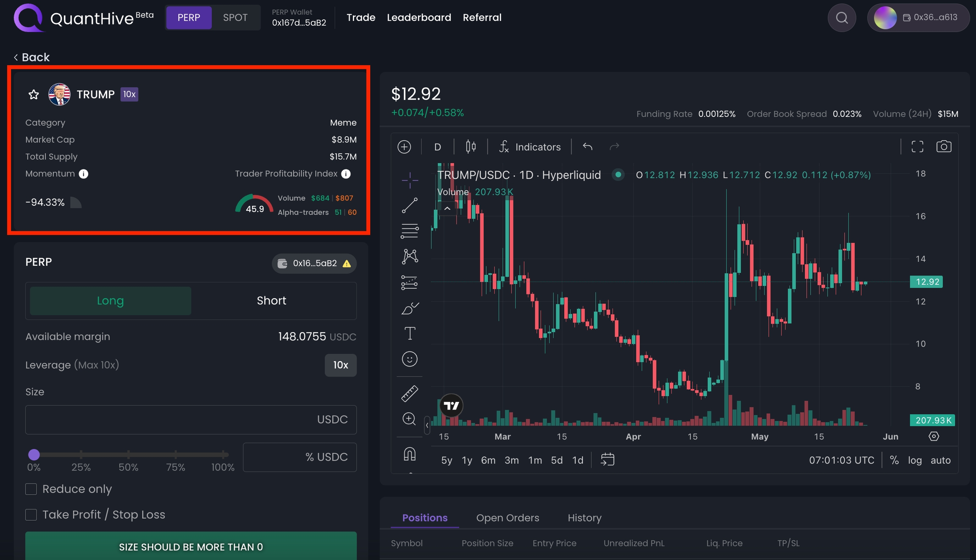The height and width of the screenshot is (560, 976).
Task: Switch order side to Short
Action: click(x=271, y=301)
